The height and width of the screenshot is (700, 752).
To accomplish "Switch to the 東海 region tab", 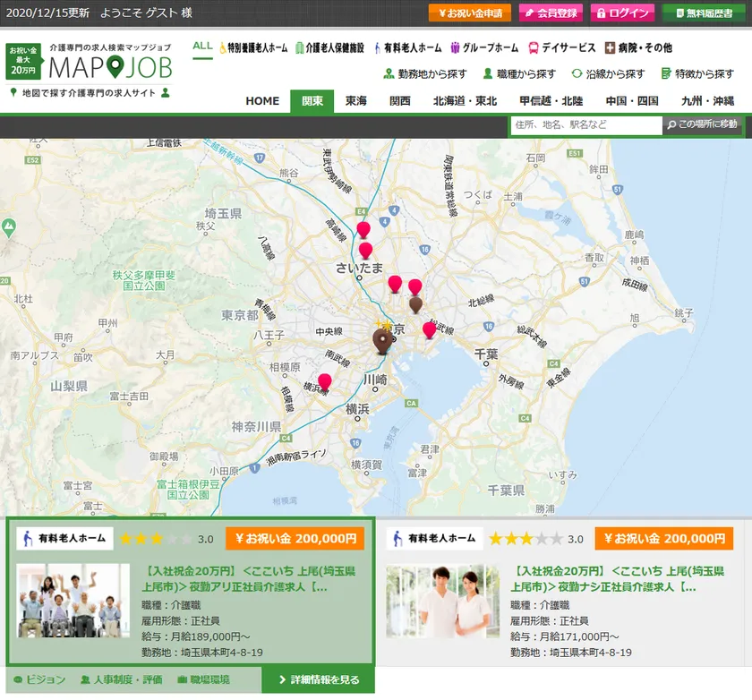I will click(356, 101).
